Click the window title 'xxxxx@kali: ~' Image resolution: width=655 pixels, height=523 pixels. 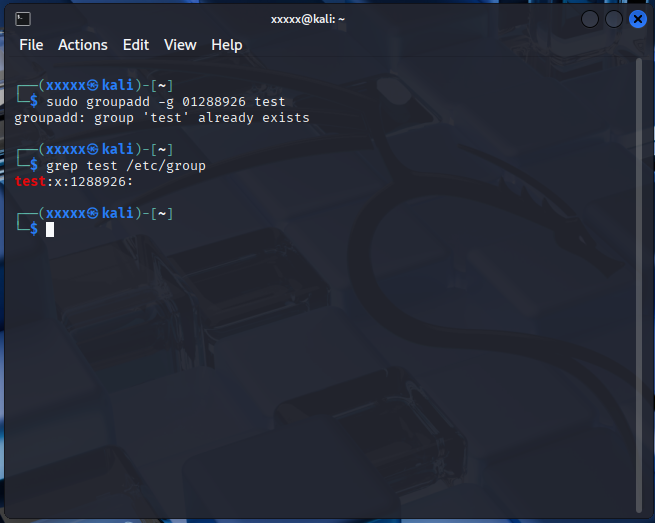point(307,19)
